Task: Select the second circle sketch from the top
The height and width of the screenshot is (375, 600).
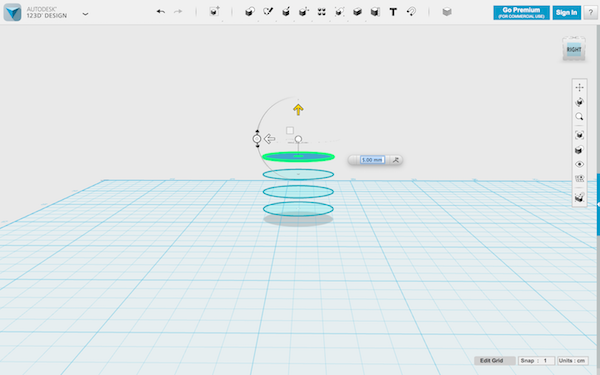Action: pos(298,174)
